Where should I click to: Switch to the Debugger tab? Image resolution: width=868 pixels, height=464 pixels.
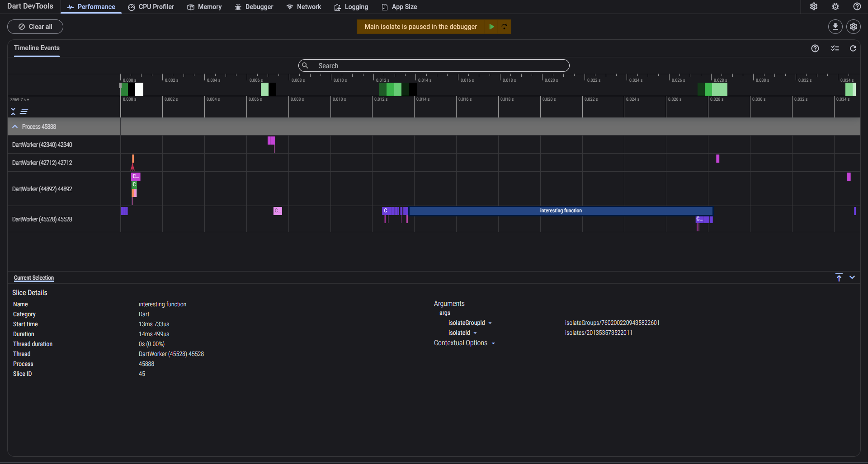[x=254, y=7]
